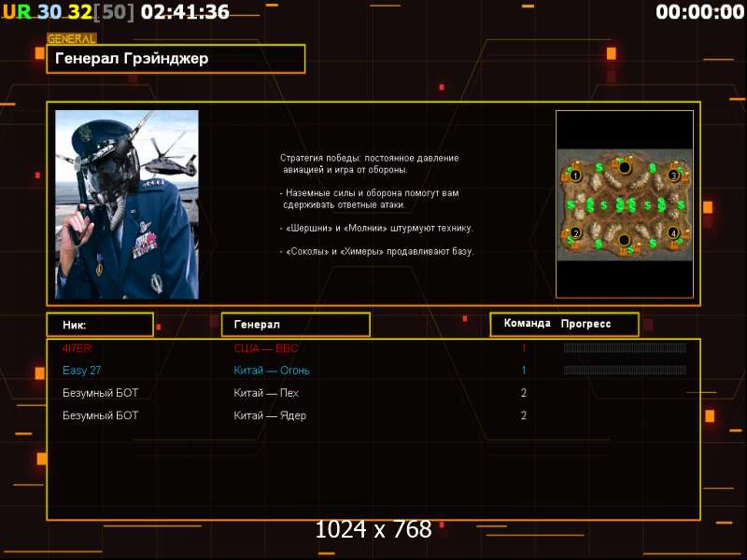Choose start position 4 on the map preview
Viewport: 747px width, 560px height.
[673, 233]
